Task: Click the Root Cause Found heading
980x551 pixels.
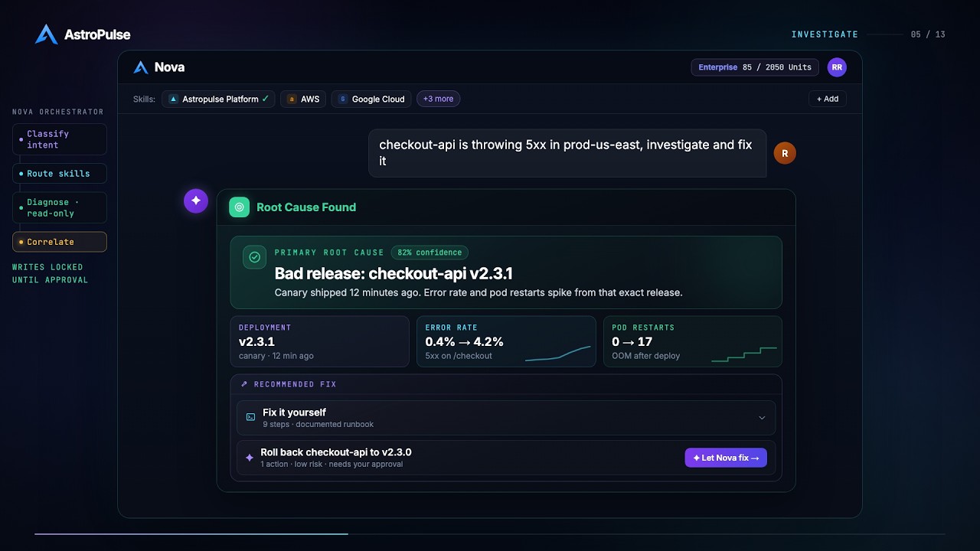Action: click(306, 207)
